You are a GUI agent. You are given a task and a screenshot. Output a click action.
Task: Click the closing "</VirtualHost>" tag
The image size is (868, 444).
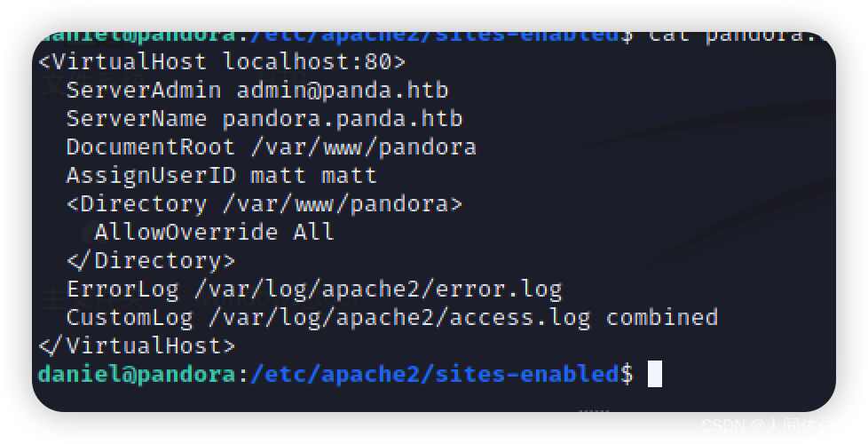(x=137, y=345)
